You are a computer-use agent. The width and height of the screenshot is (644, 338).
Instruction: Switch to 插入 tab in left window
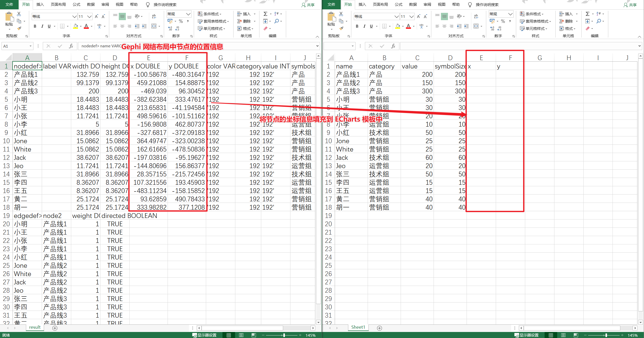(40, 5)
